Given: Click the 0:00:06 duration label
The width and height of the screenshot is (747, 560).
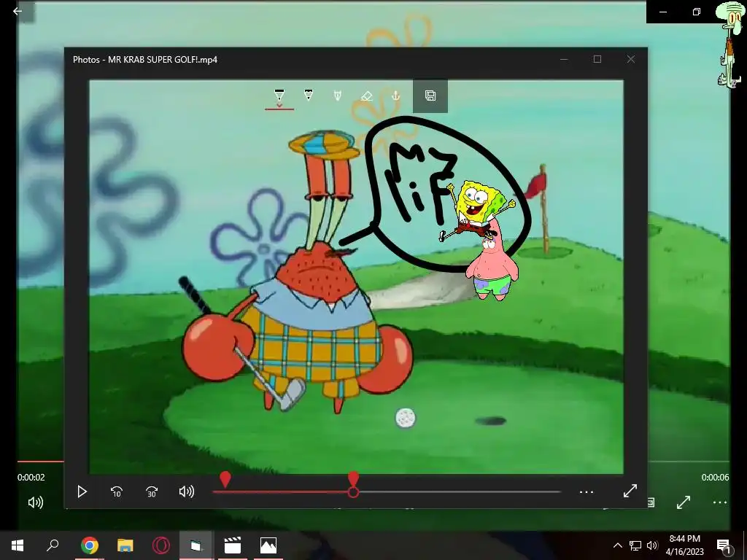Looking at the screenshot, I should coord(715,477).
